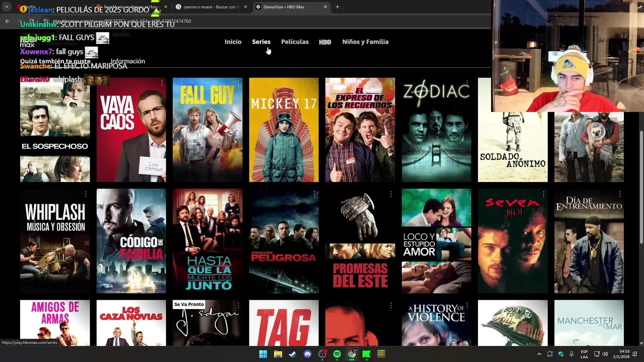Switch to the Información tab
Viewport: 644px width, 362px height.
coord(128,61)
